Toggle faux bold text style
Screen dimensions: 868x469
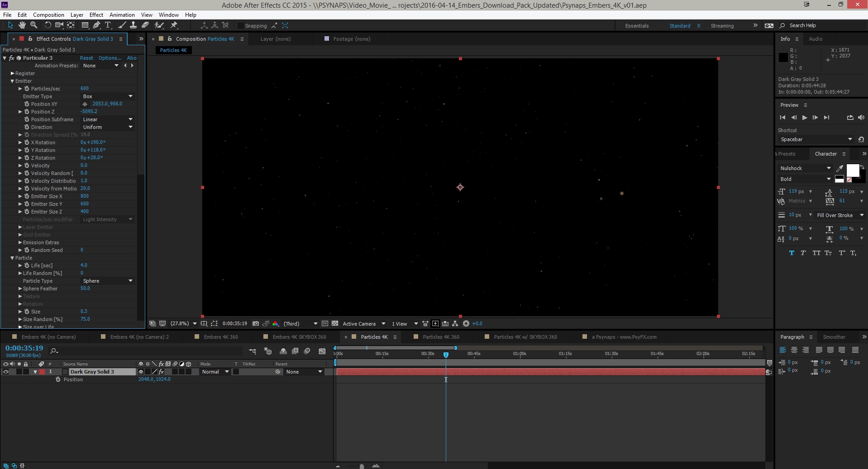coord(792,253)
